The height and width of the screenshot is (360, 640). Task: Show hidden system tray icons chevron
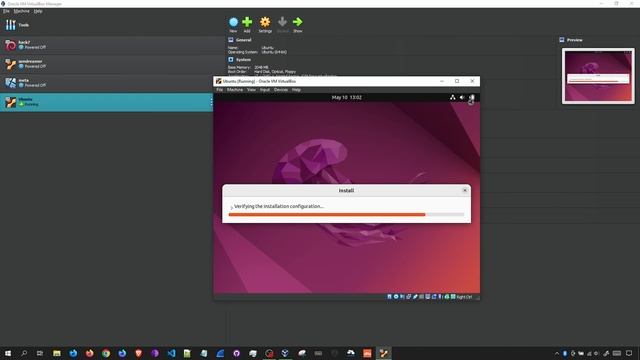click(x=557, y=353)
